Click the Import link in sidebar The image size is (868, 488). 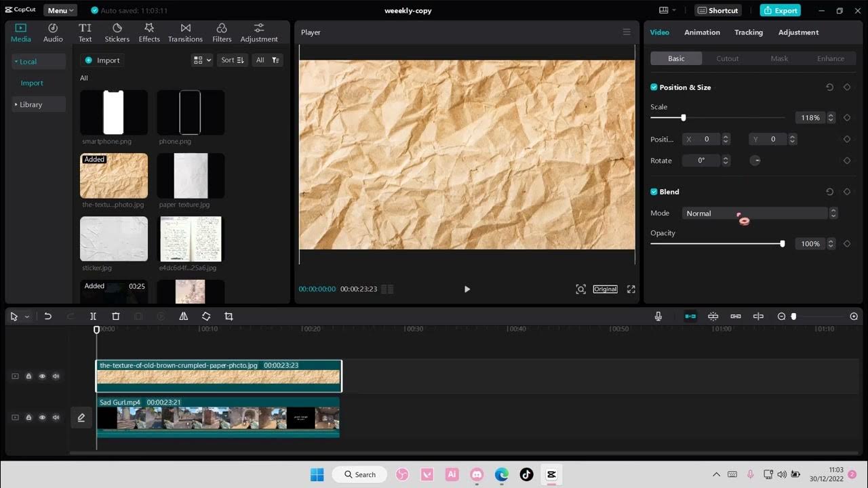pos(32,83)
